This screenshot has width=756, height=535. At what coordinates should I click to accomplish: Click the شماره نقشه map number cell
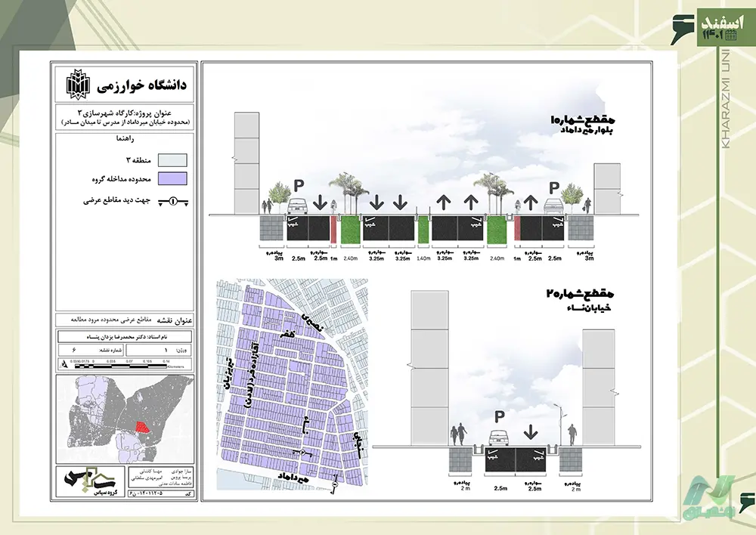[91, 350]
